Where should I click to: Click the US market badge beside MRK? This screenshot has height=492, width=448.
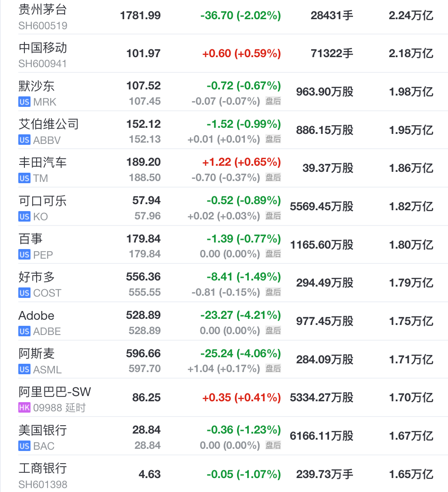click(x=24, y=102)
